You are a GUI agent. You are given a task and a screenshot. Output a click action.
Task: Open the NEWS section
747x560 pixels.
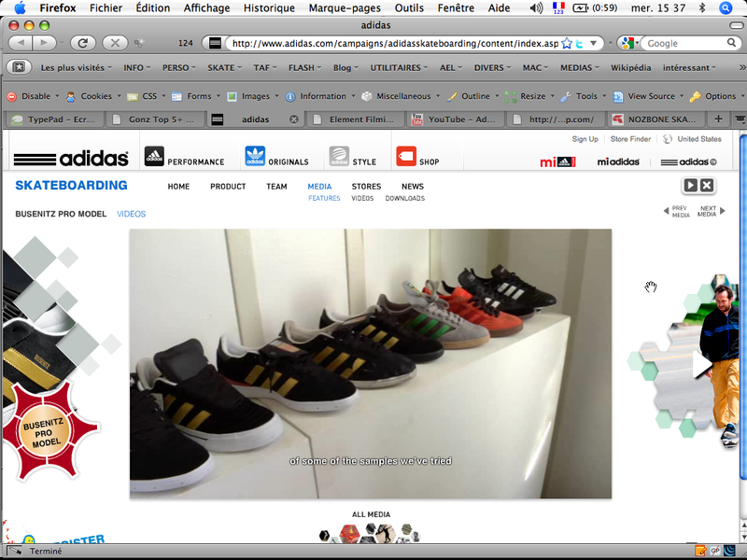(x=413, y=187)
